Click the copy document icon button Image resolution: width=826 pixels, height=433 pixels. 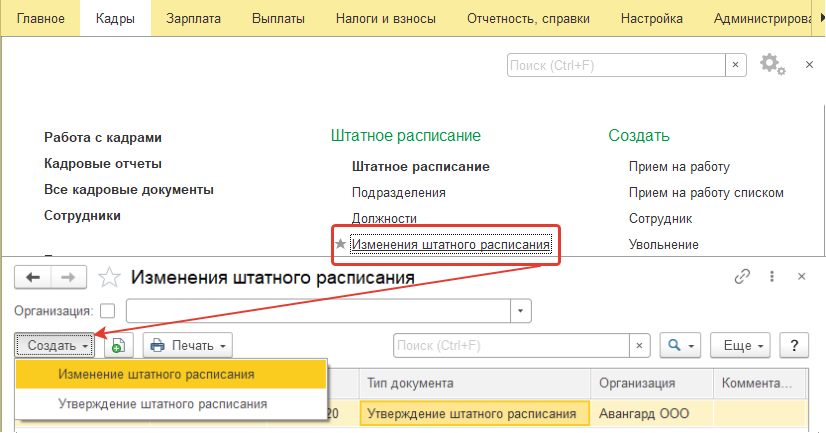[118, 346]
